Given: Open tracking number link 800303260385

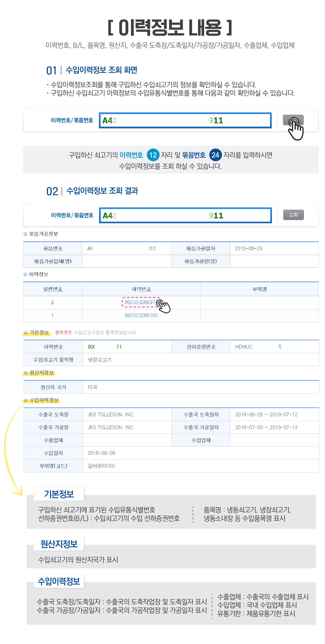Looking at the screenshot, I should pyautogui.click(x=141, y=316).
